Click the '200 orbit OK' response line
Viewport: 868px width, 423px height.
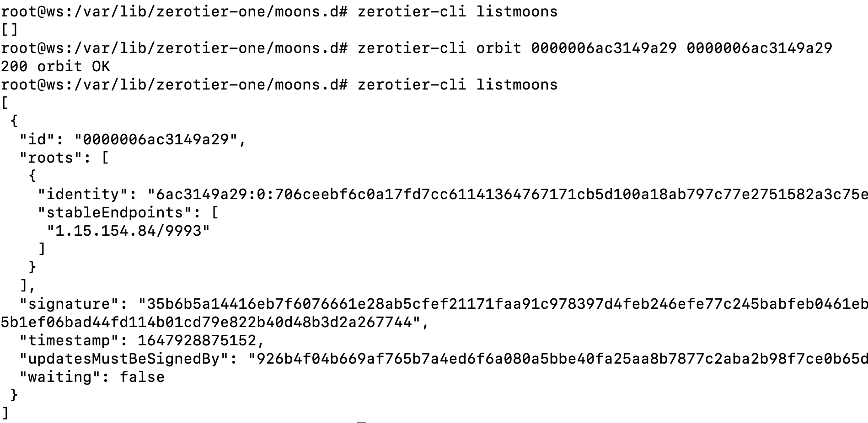(x=55, y=66)
